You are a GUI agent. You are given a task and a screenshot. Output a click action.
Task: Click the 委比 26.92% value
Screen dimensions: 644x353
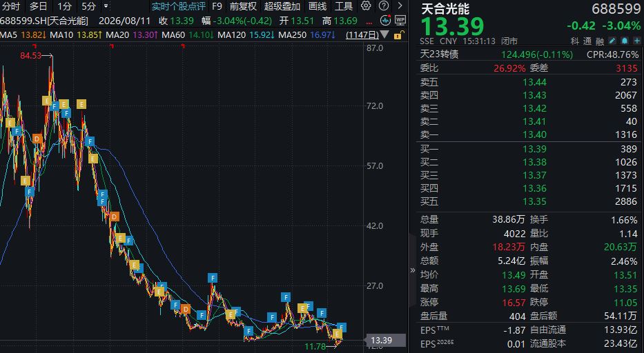pyautogui.click(x=509, y=68)
